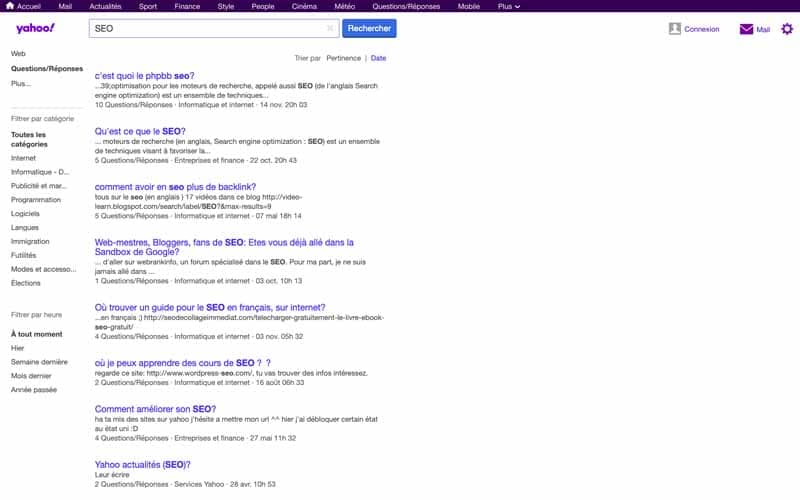
Task: Click the Rechercher button
Action: click(369, 29)
